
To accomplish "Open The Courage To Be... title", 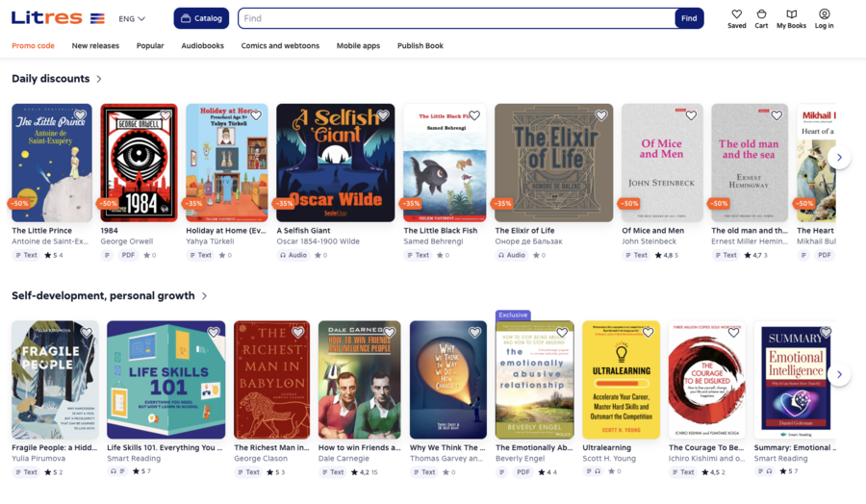I will coord(706,447).
